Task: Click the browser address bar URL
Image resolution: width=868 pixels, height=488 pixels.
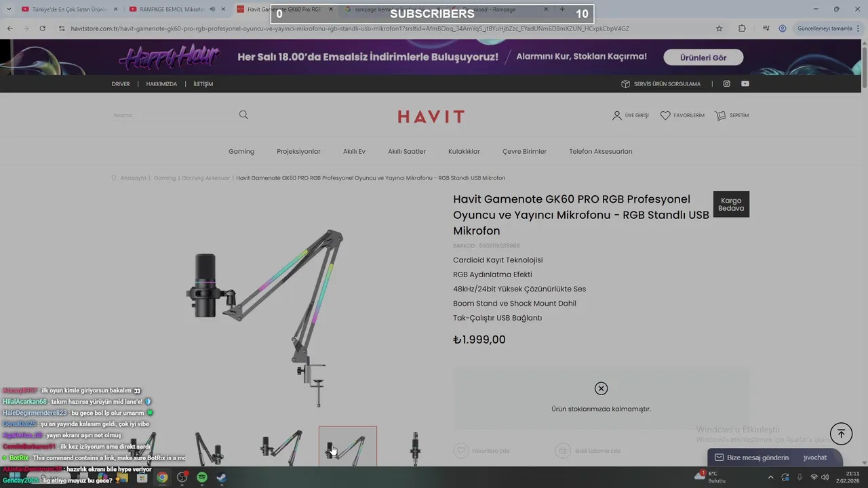Action: [x=349, y=28]
